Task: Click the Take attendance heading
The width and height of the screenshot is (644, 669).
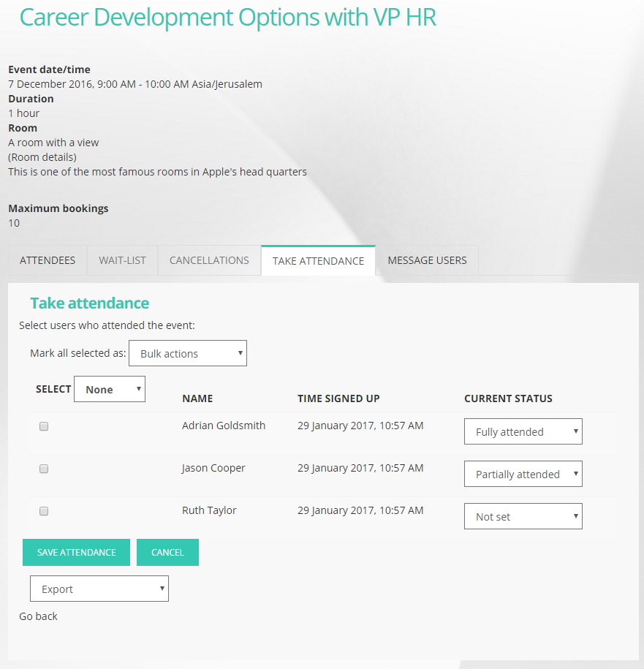Action: (x=90, y=303)
